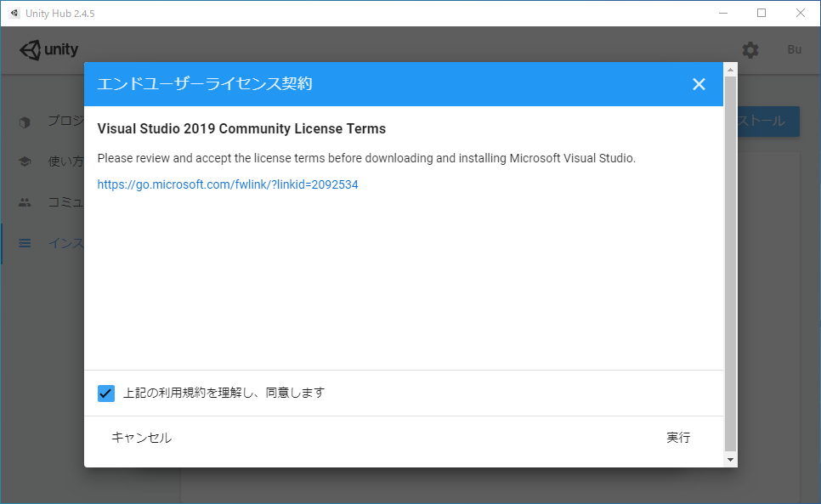Click the Installs list icon in sidebar

pos(25,243)
